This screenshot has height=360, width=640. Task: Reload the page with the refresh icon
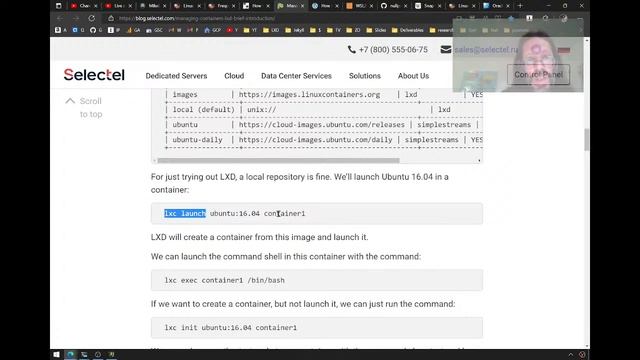[x=92, y=18]
